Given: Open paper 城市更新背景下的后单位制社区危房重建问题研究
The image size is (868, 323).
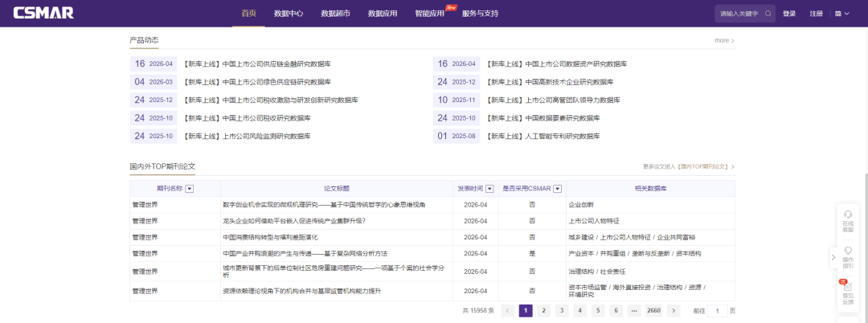Looking at the screenshot, I should [334, 271].
